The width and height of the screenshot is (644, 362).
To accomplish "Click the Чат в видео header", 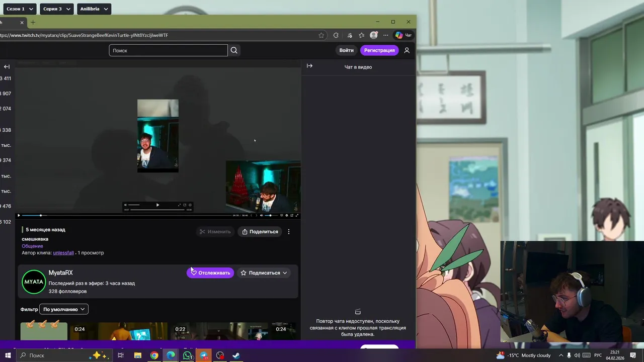I will click(x=358, y=67).
